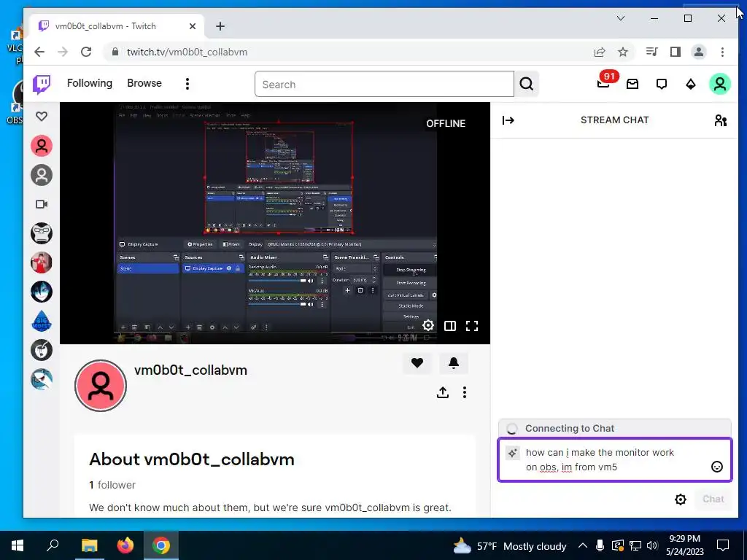Open the gorilla-face avatar channel in sidebar
This screenshot has width=747, height=560.
(42, 233)
